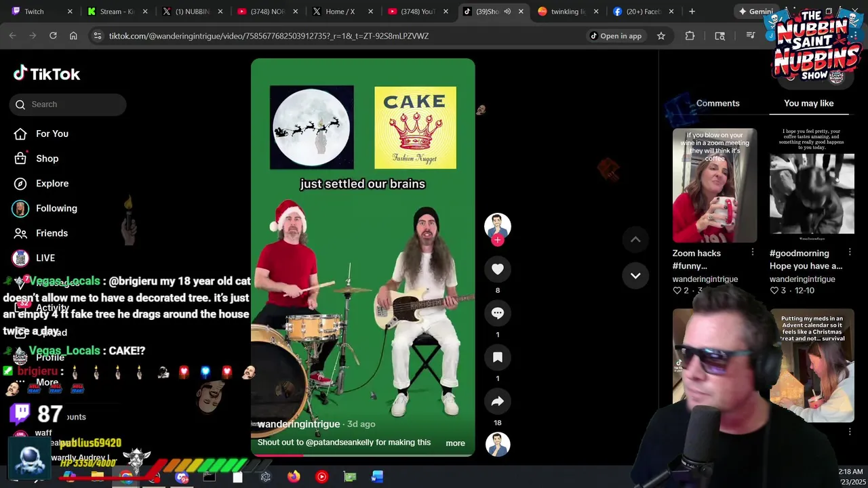Viewport: 868px width, 488px height.
Task: Switch to the Twitch browser tab
Action: (x=39, y=12)
